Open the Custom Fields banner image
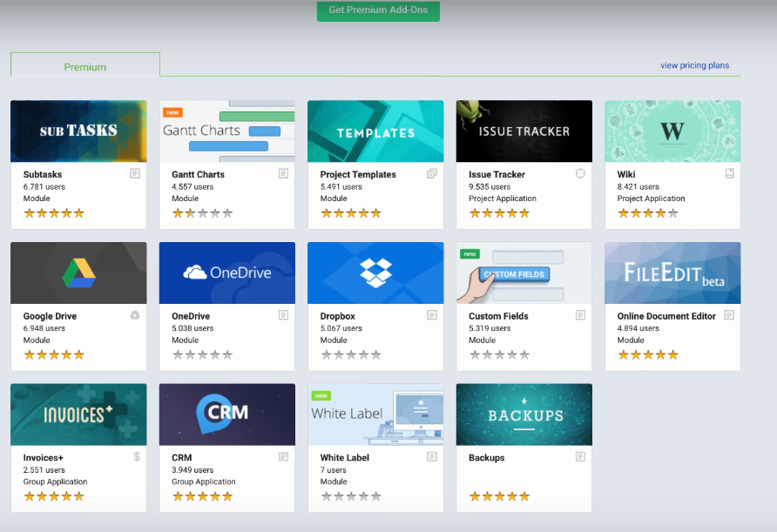 [x=524, y=273]
